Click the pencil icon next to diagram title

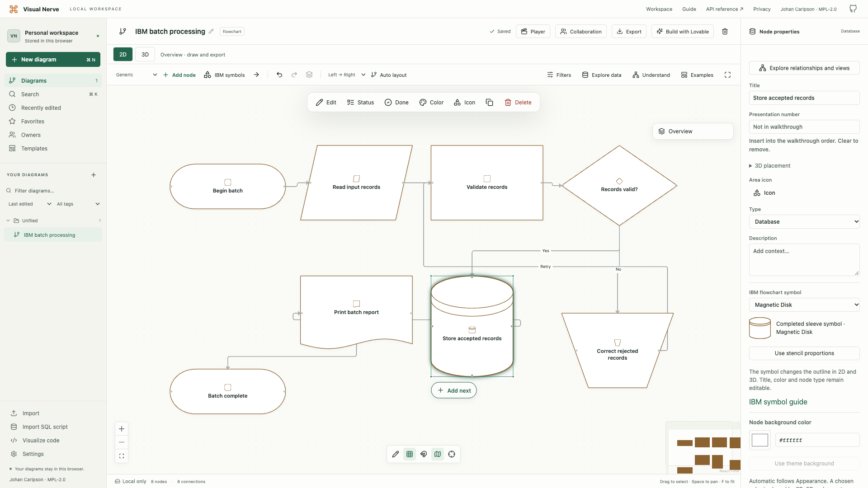pos(211,32)
